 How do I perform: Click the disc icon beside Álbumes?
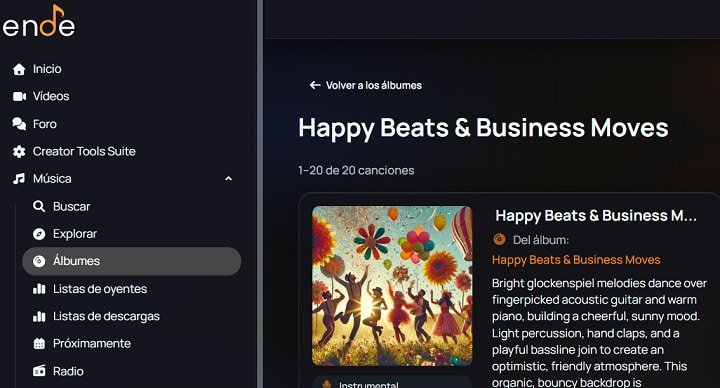point(39,261)
